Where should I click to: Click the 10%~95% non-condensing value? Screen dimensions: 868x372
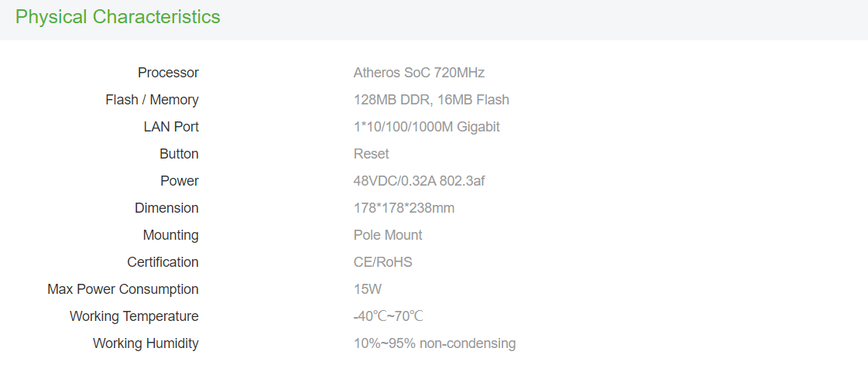click(x=434, y=343)
